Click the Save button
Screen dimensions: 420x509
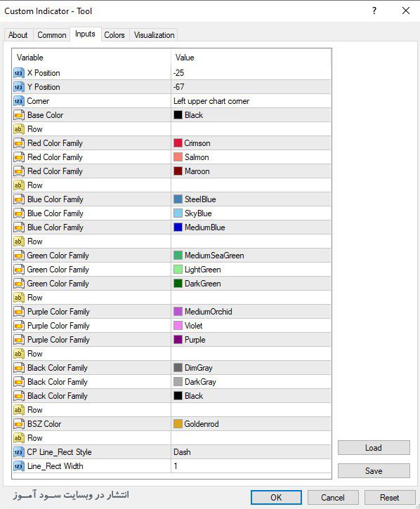(x=374, y=470)
